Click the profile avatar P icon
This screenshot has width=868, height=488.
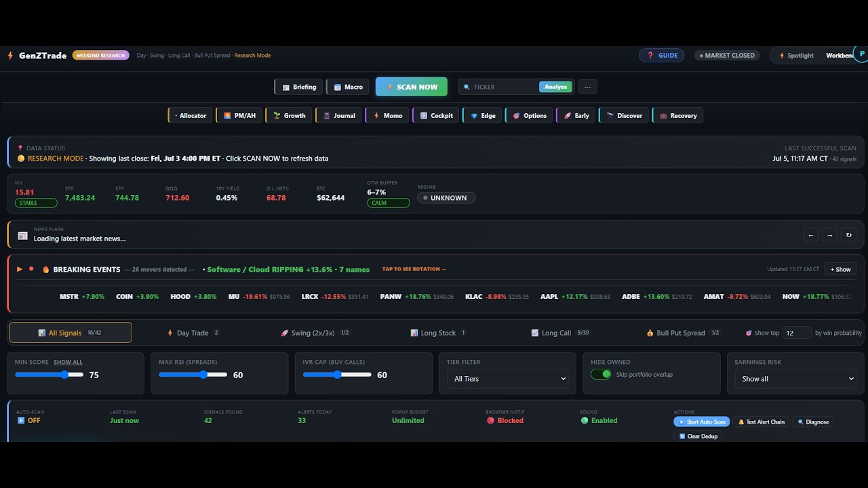click(862, 54)
